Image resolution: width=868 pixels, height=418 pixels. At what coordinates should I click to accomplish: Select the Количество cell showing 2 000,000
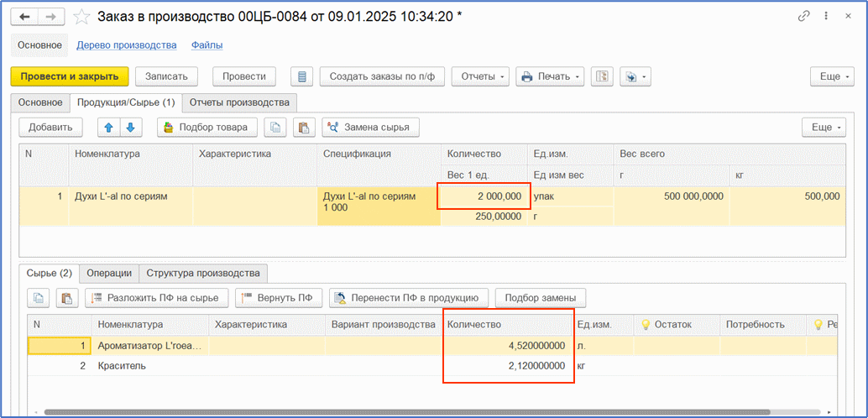[484, 196]
